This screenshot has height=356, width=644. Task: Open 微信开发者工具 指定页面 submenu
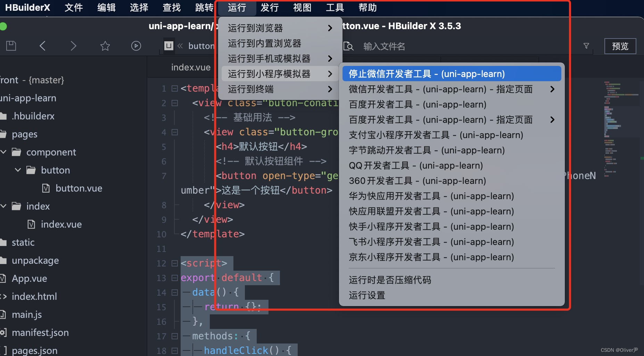(452, 89)
